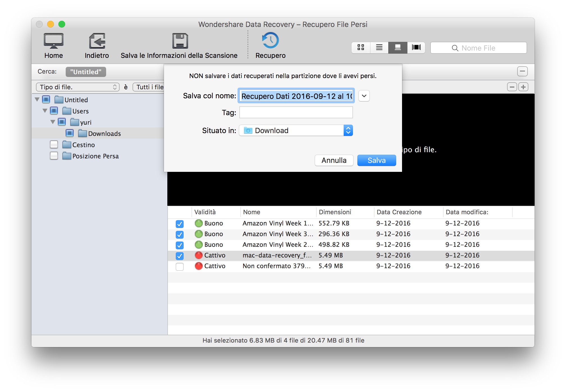Click the plus filter rule button

pyautogui.click(x=523, y=87)
